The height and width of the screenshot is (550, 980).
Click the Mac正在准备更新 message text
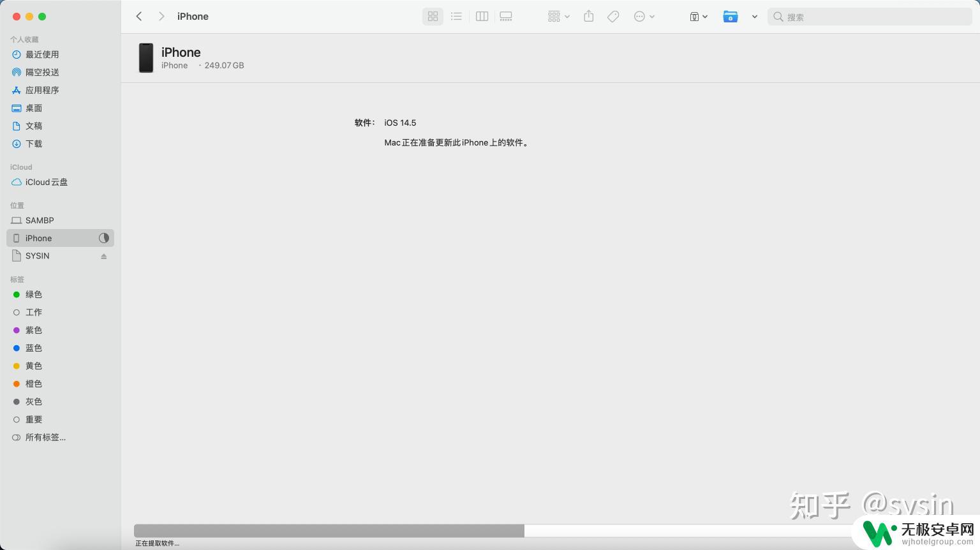(x=457, y=143)
